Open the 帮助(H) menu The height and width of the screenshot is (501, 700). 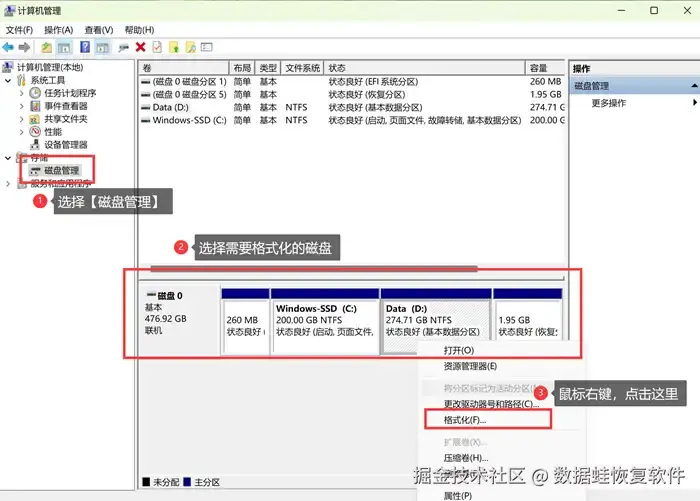click(x=139, y=30)
